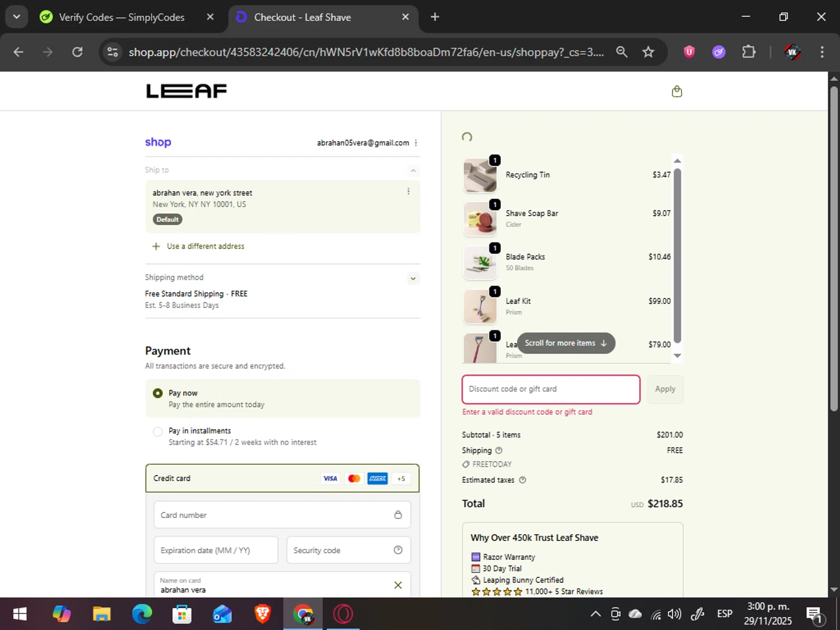This screenshot has width=840, height=630.
Task: Open the browser extensions puzzle icon
Action: pyautogui.click(x=749, y=52)
